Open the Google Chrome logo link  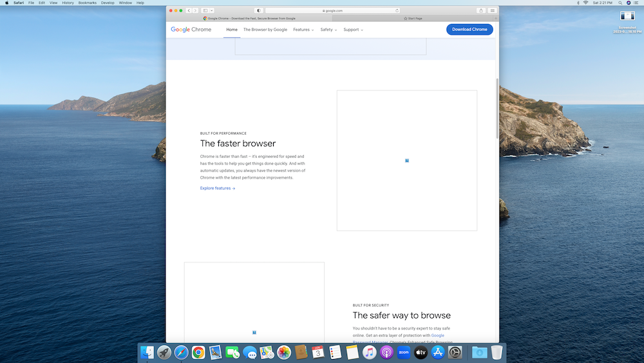coord(191,30)
